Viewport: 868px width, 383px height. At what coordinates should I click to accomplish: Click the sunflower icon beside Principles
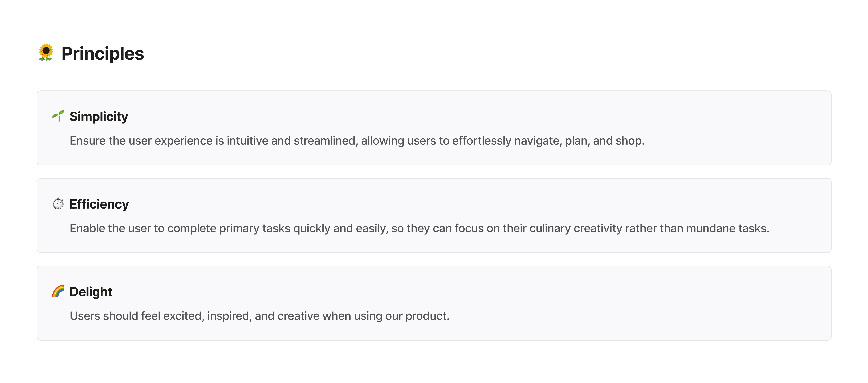pyautogui.click(x=46, y=53)
